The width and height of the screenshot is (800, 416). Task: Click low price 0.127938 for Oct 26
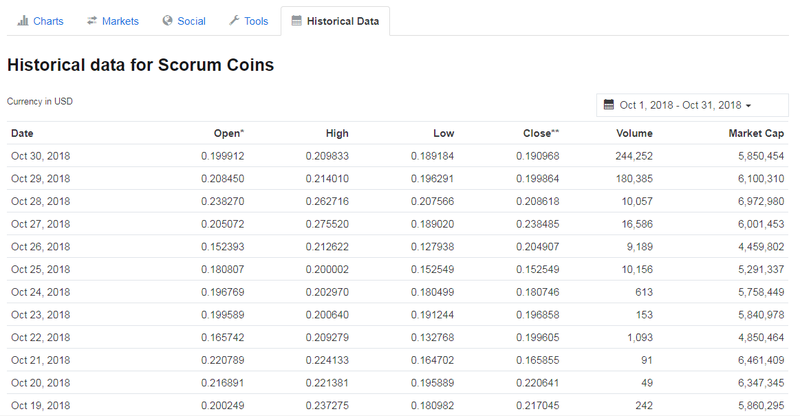[432, 247]
